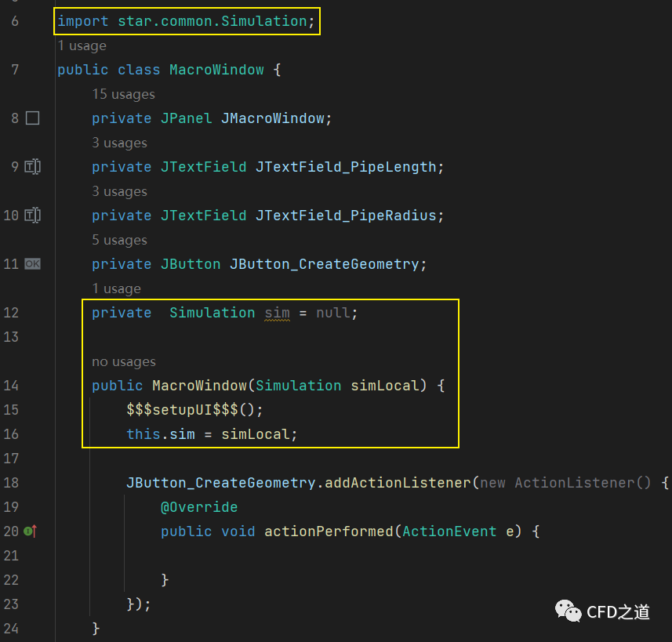Click the closing brace on line 24
This screenshot has height=642, width=672.
96,629
